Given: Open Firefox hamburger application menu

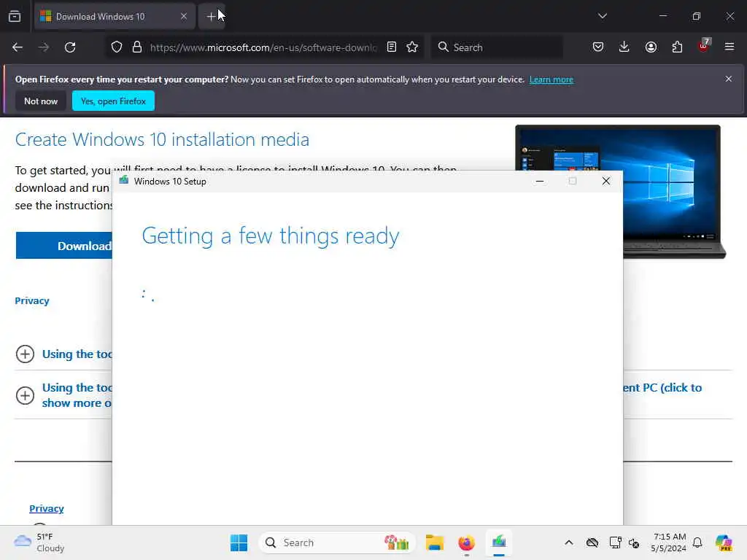Looking at the screenshot, I should (x=729, y=47).
